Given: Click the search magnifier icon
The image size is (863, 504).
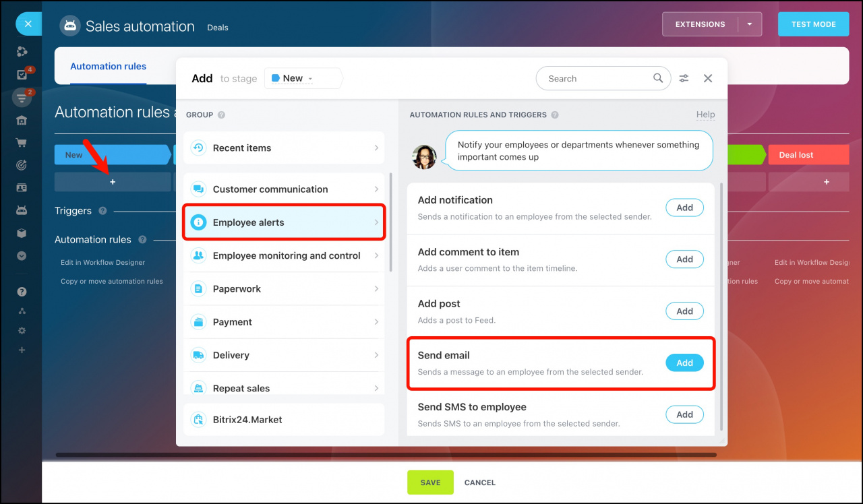Looking at the screenshot, I should tap(658, 78).
